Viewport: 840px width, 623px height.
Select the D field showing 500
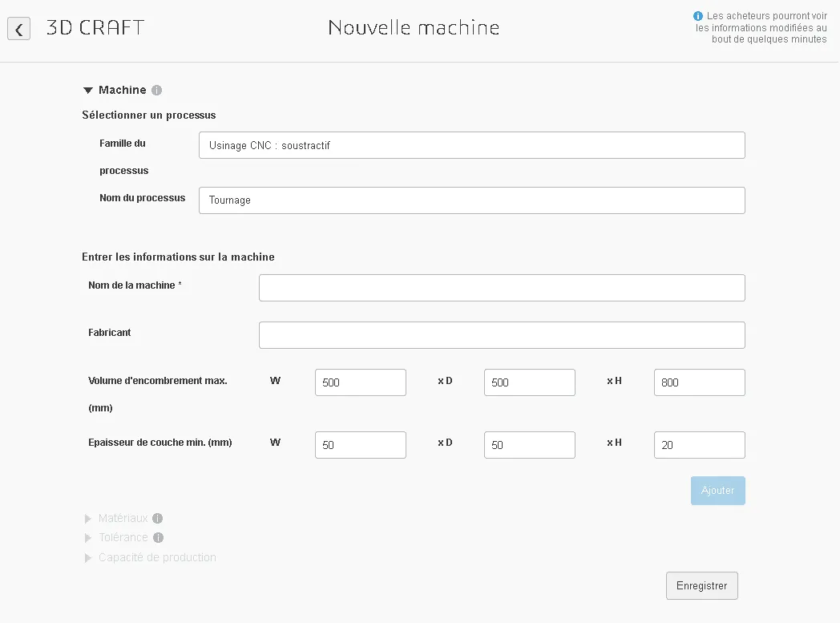click(x=529, y=382)
